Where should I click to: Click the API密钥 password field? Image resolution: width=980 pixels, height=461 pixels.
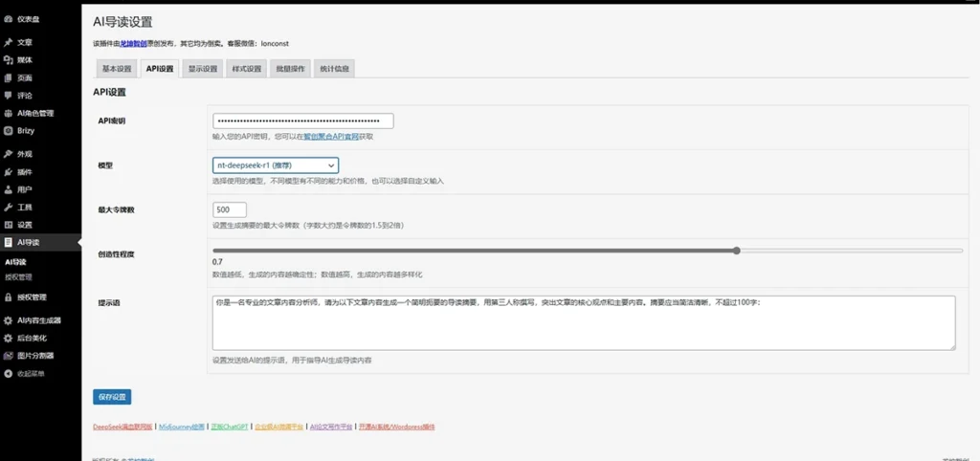(303, 121)
